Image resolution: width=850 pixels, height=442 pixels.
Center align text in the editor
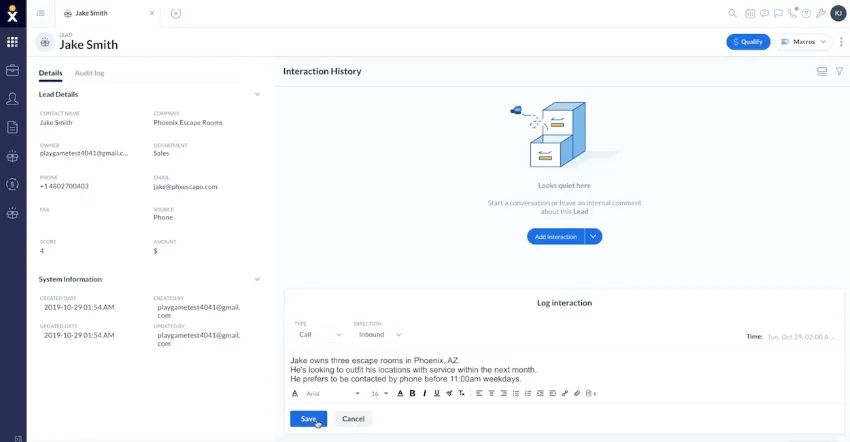[x=492, y=393]
